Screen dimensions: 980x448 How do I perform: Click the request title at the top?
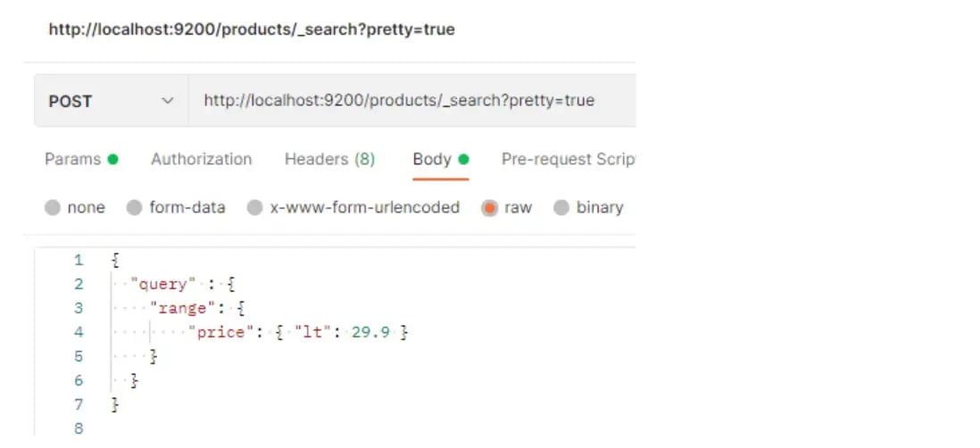251,29
